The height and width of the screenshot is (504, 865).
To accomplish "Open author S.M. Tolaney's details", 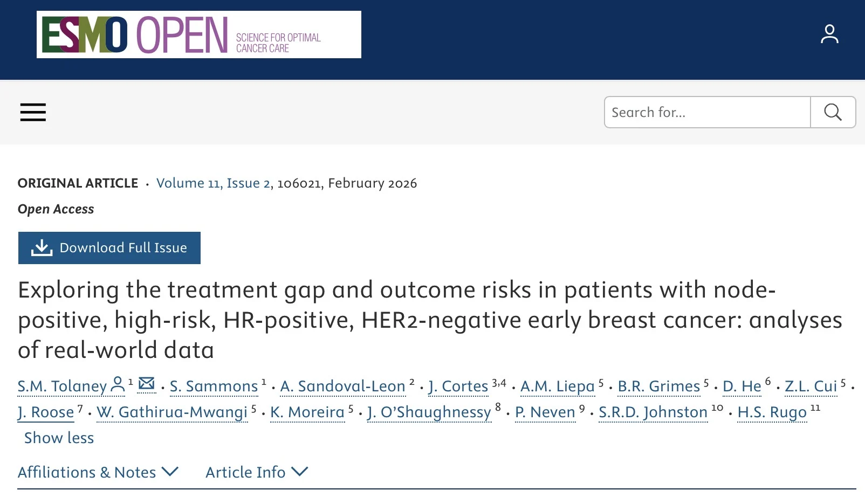I will tap(62, 386).
